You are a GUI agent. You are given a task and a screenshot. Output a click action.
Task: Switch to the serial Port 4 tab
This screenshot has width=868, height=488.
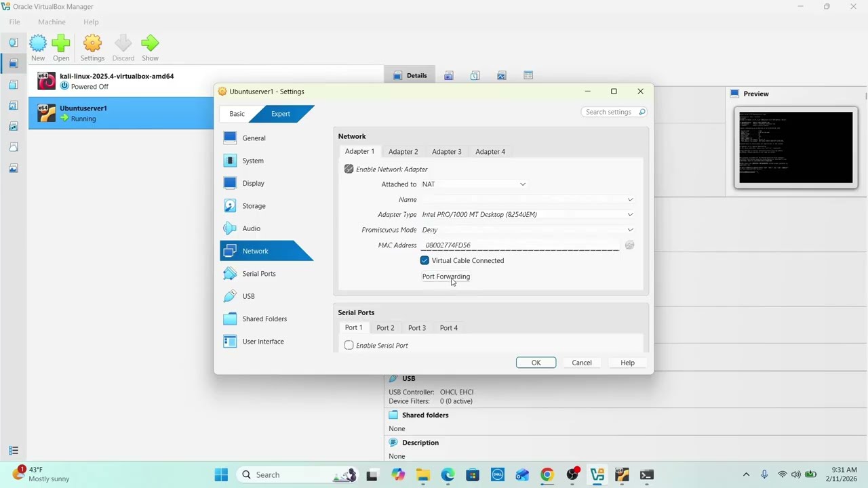point(449,328)
